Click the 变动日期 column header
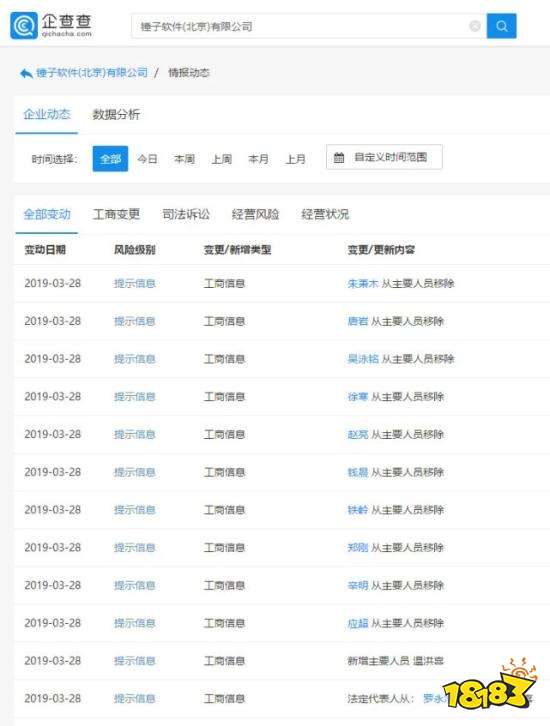 click(x=45, y=250)
